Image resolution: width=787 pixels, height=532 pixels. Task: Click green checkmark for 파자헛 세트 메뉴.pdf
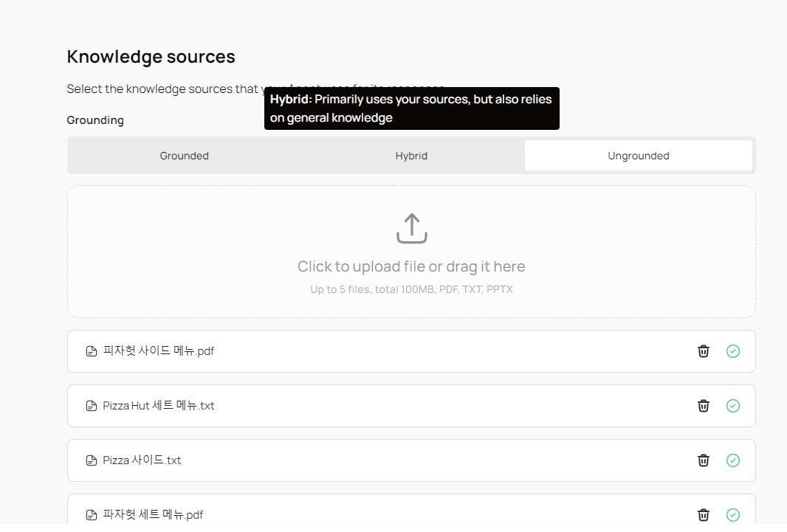733,515
